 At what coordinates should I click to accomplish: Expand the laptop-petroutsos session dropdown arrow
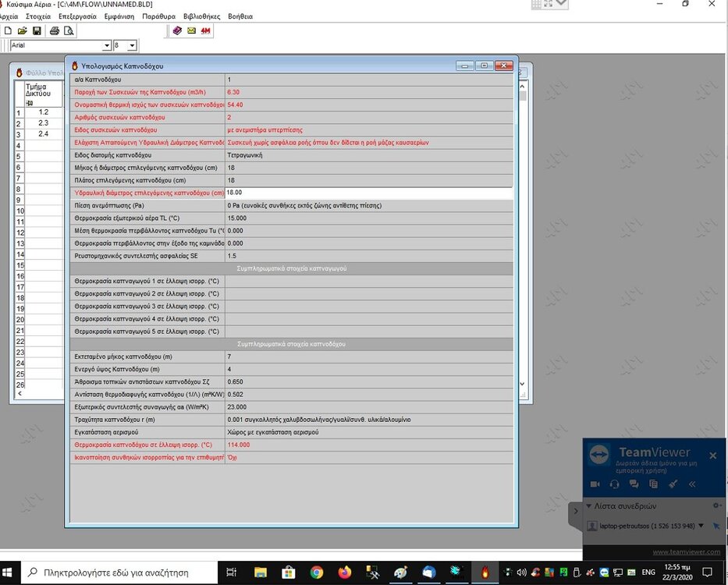(701, 526)
